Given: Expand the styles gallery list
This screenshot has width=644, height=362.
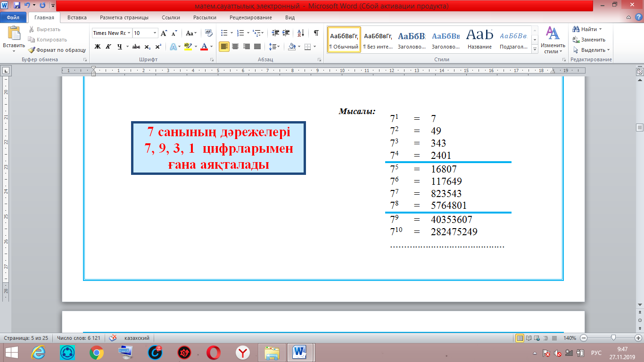Looking at the screenshot, I should coord(535,49).
